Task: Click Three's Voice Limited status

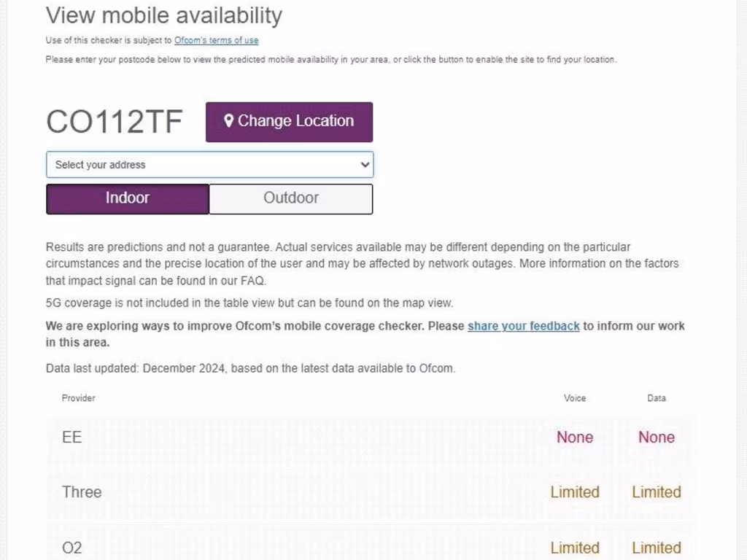Action: coord(575,492)
